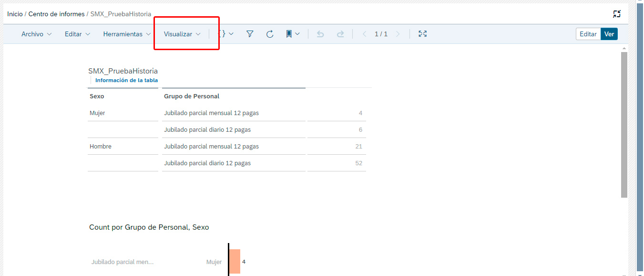The image size is (644, 276).
Task: Click the count value 6 in table
Action: pyautogui.click(x=360, y=130)
